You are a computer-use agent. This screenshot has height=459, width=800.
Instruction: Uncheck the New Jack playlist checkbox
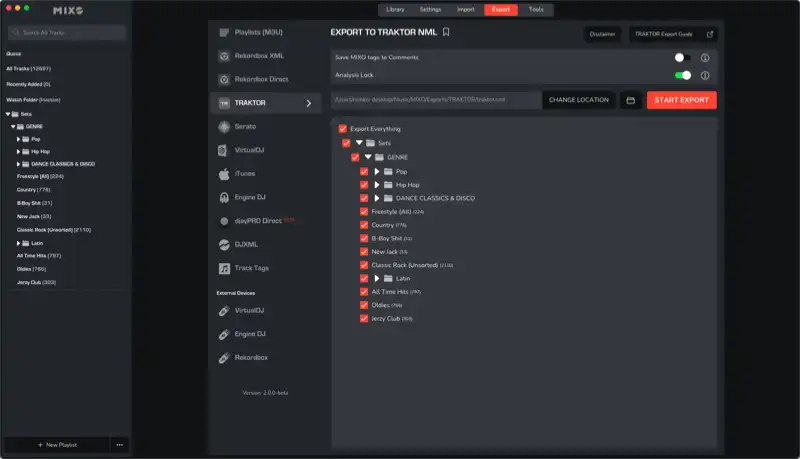click(364, 252)
